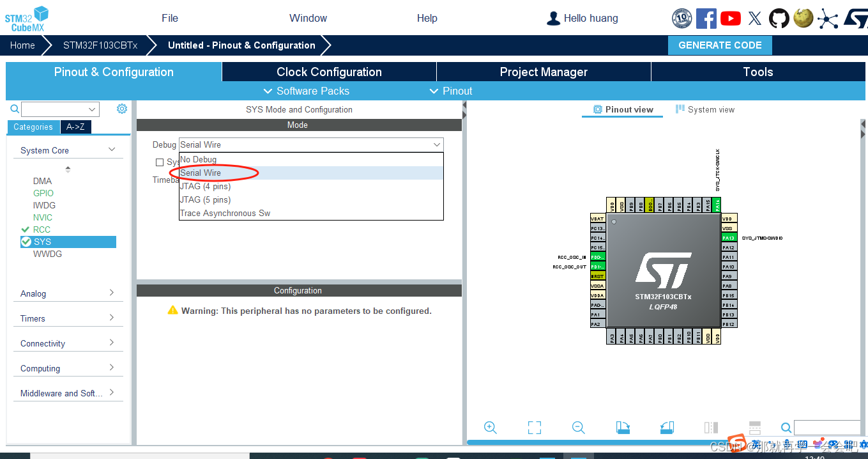Click the STM32CubeMX logo
Image resolution: width=868 pixels, height=459 pixels.
(x=27, y=19)
